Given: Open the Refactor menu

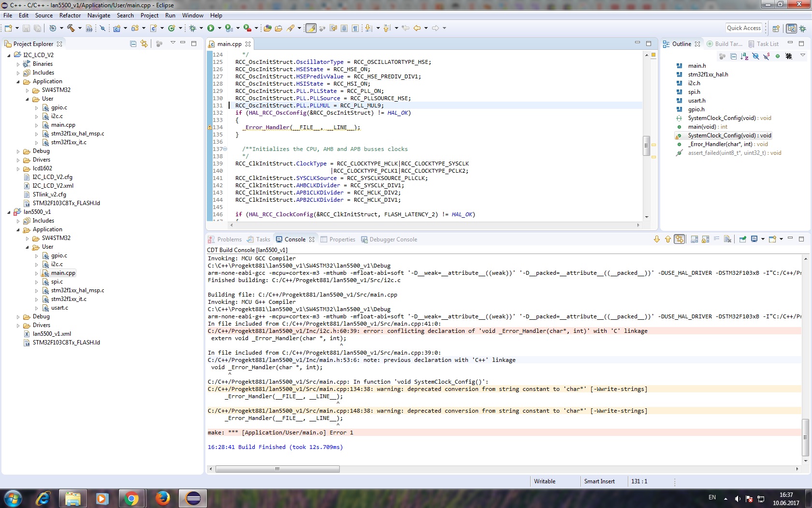Looking at the screenshot, I should [x=70, y=15].
